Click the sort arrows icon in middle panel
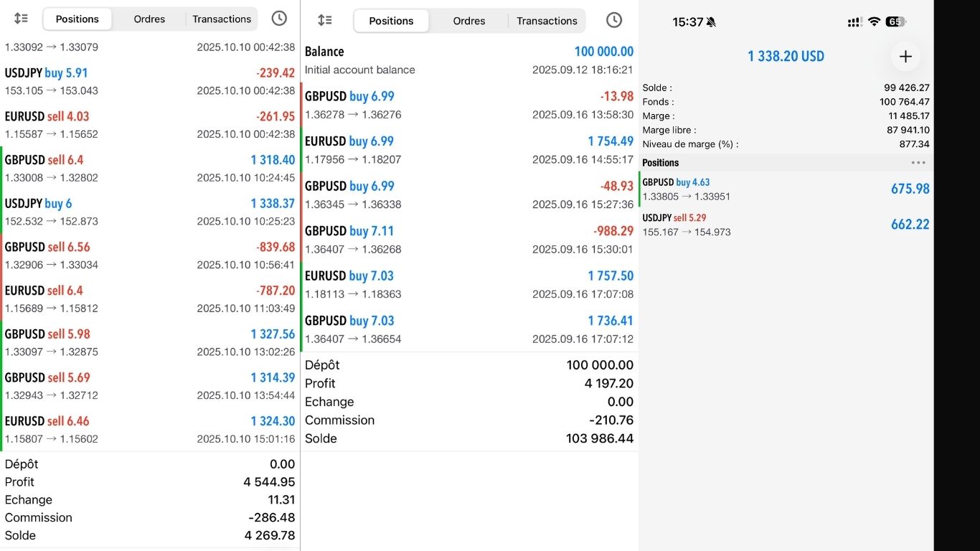This screenshot has width=980, height=551. pos(325,20)
